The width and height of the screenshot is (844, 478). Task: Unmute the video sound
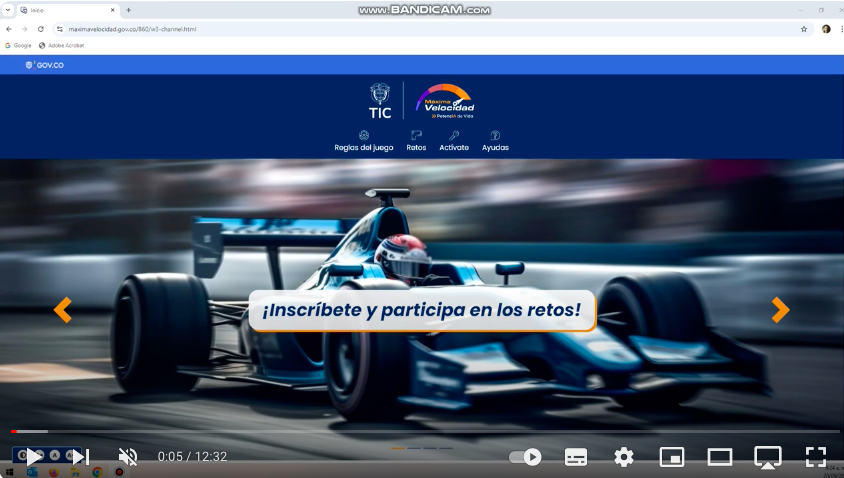[x=128, y=457]
